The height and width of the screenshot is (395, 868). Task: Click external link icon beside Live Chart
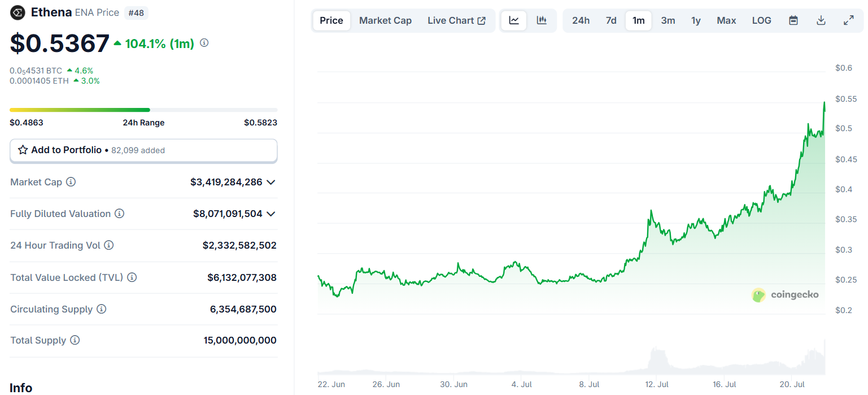tap(482, 21)
